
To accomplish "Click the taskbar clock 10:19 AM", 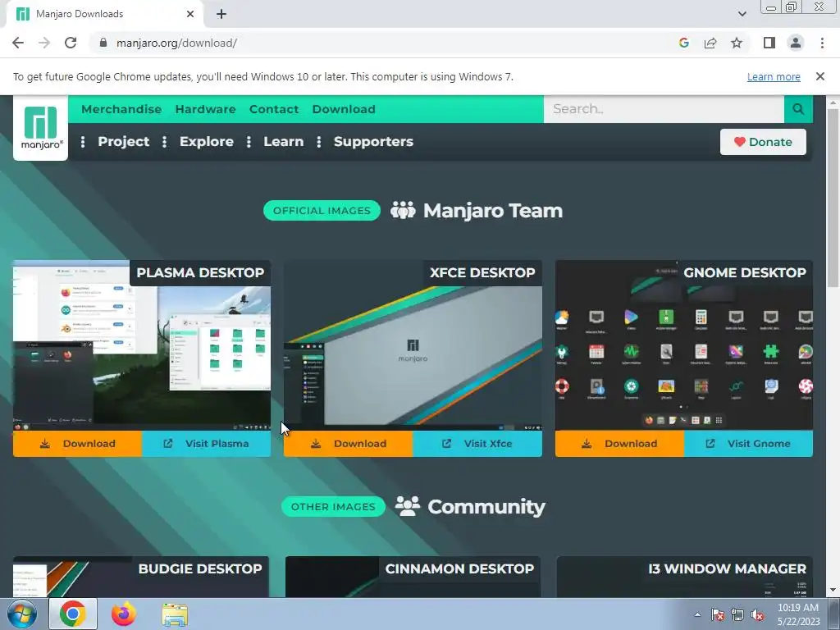I will (x=797, y=608).
